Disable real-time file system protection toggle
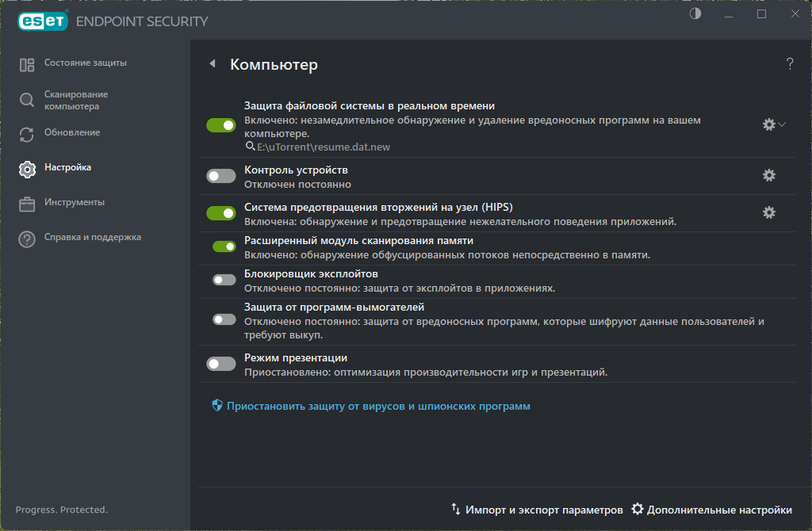Viewport: 812px width, 531px height. 221,125
